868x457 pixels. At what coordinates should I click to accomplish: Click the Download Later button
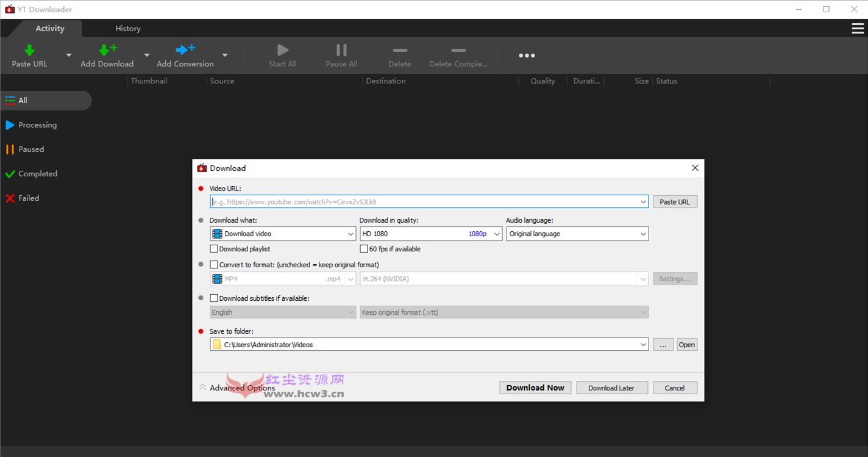(611, 388)
